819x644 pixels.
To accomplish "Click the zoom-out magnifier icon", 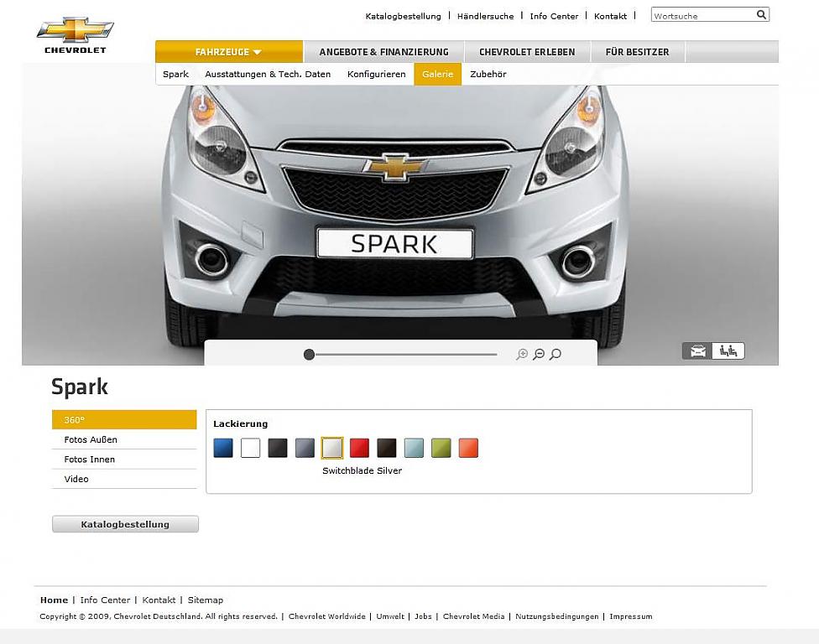I will [x=539, y=355].
